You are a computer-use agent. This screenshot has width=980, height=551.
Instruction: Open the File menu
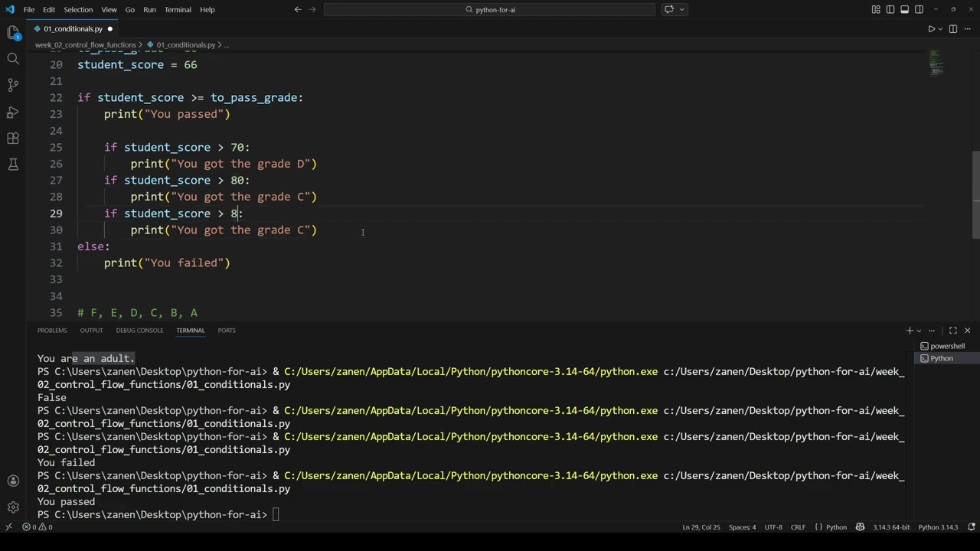click(x=29, y=9)
